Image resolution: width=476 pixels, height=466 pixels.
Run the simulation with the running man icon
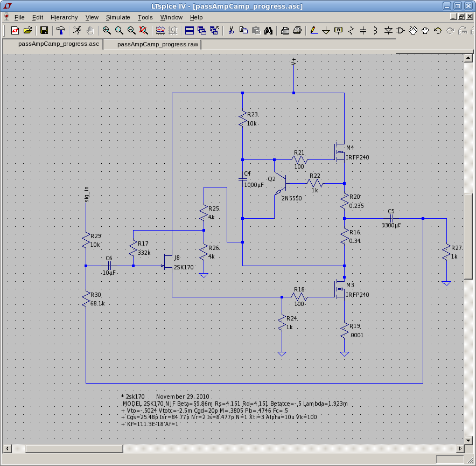[x=77, y=30]
